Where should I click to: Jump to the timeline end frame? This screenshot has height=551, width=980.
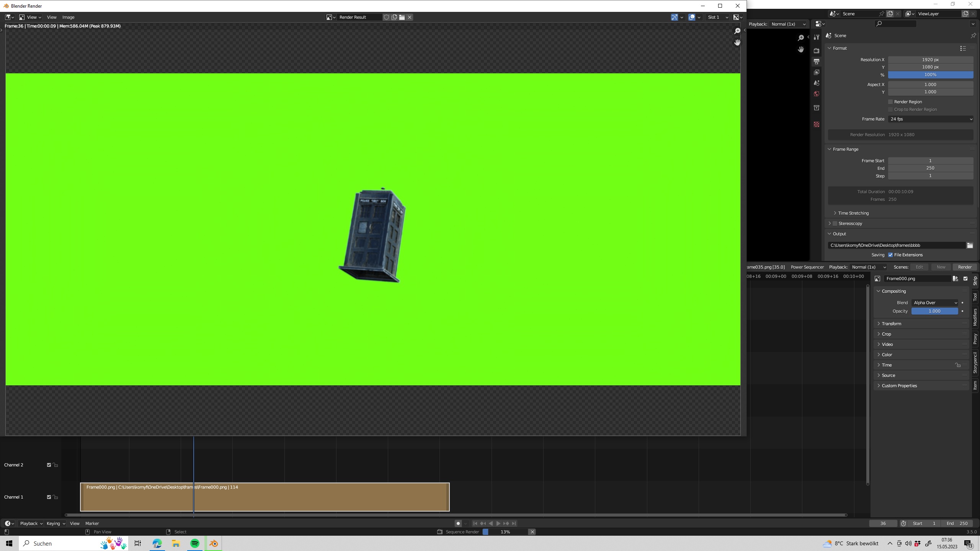click(514, 523)
